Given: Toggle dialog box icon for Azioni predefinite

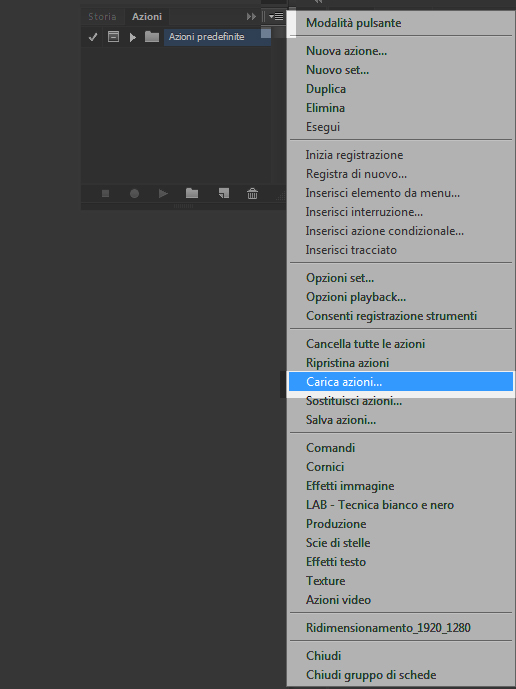Looking at the screenshot, I should 113,37.
